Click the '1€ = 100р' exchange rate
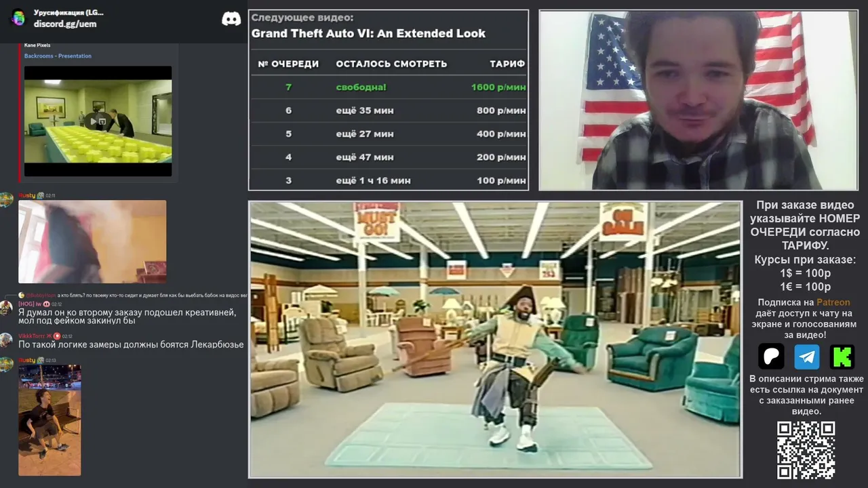Screen dimensions: 868x488 (806, 287)
